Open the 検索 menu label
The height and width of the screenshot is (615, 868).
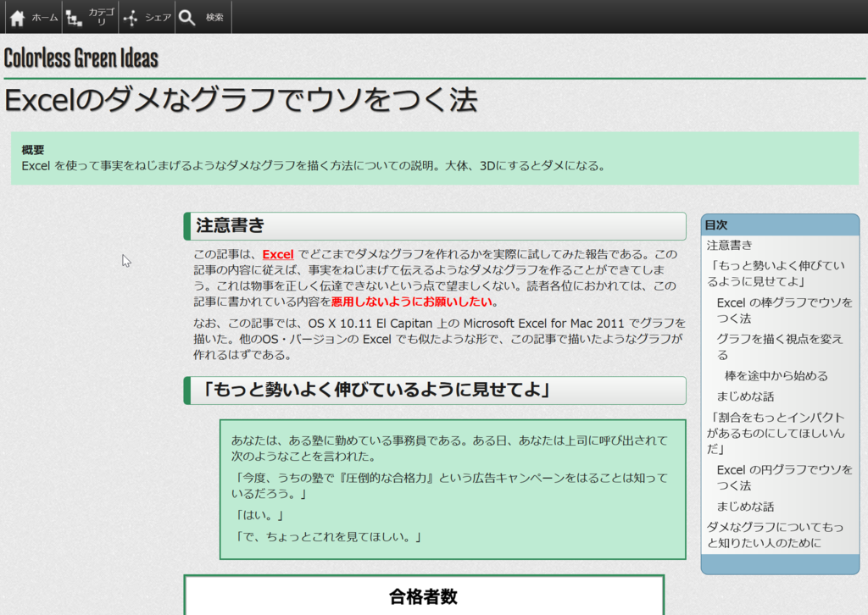pos(214,18)
